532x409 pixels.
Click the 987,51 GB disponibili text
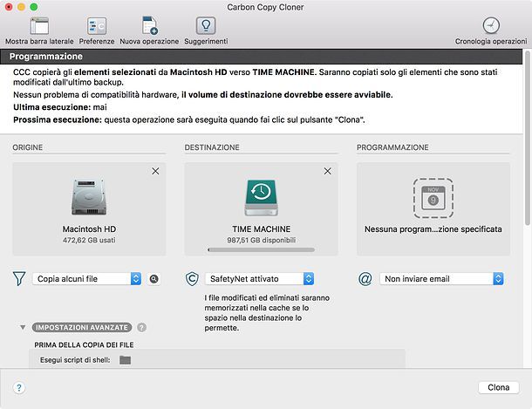(262, 240)
